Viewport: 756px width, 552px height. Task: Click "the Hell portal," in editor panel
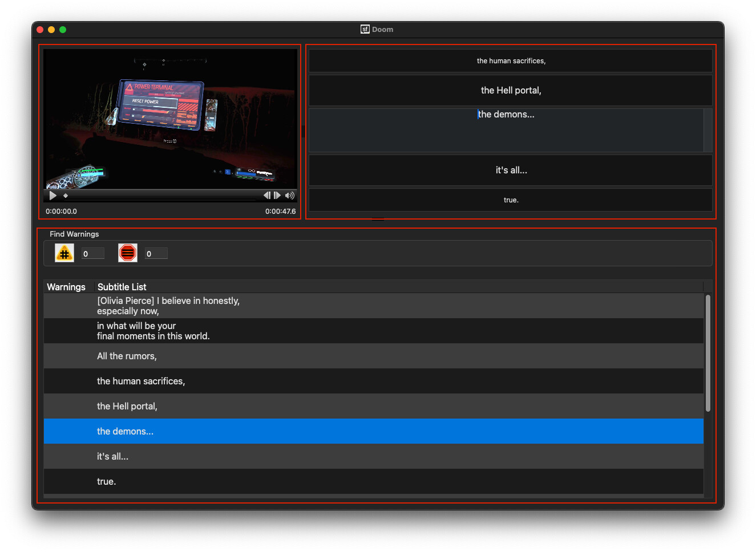[x=511, y=90]
